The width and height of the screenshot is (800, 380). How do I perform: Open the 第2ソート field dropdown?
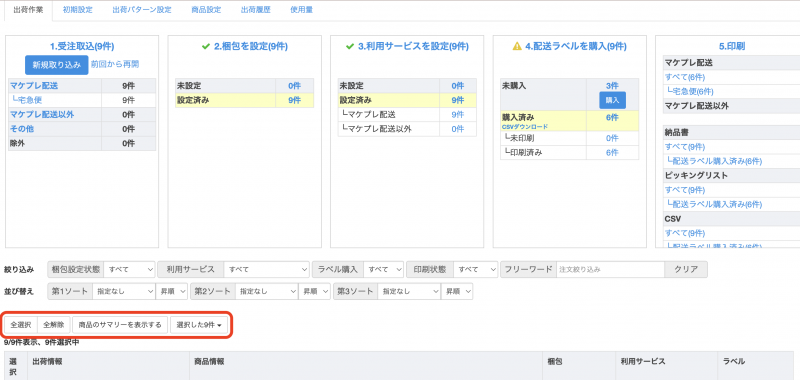click(266, 291)
